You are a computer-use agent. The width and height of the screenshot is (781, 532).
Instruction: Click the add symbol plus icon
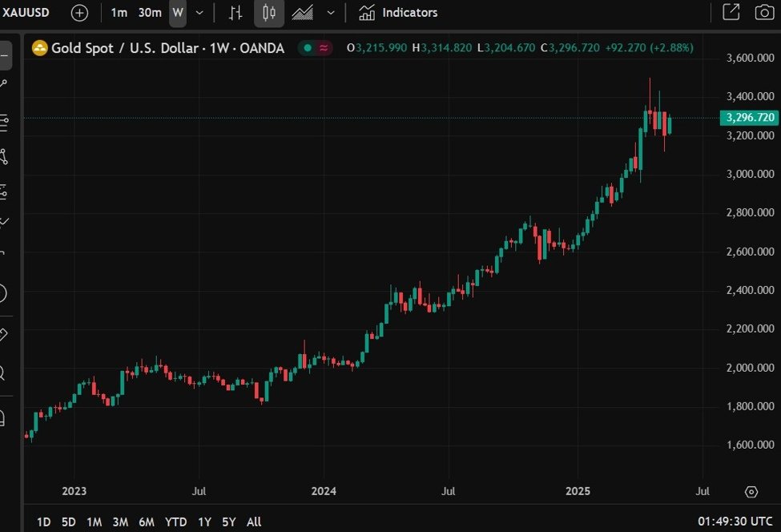click(x=79, y=13)
